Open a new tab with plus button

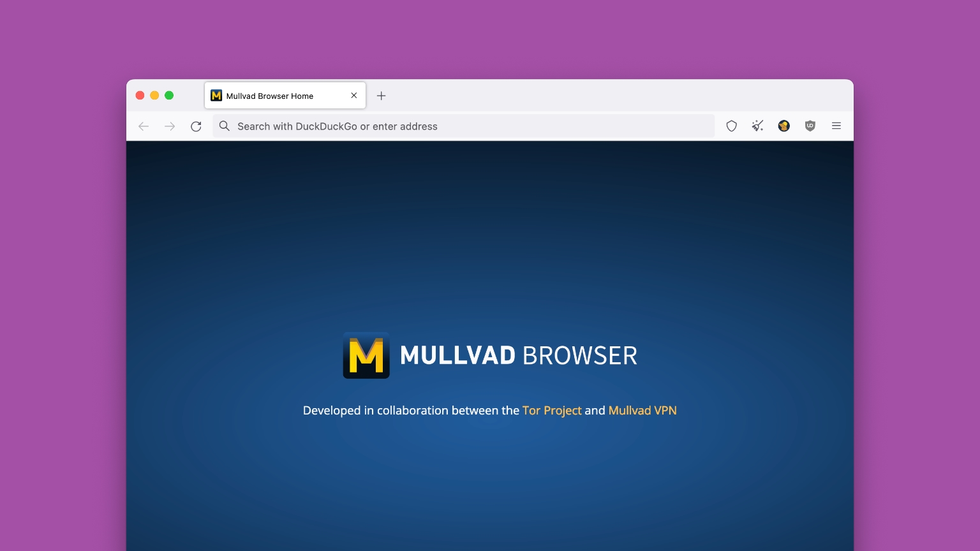tap(382, 96)
